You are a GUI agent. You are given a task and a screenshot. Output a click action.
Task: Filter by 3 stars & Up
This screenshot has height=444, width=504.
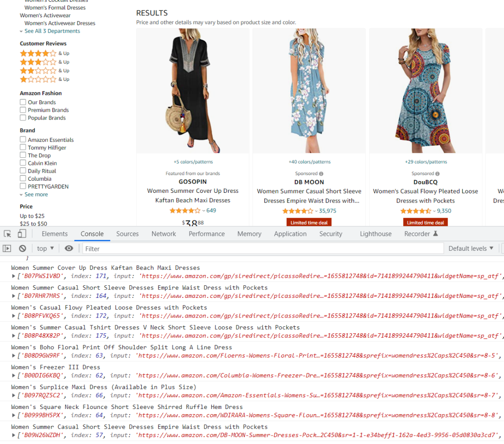(44, 62)
